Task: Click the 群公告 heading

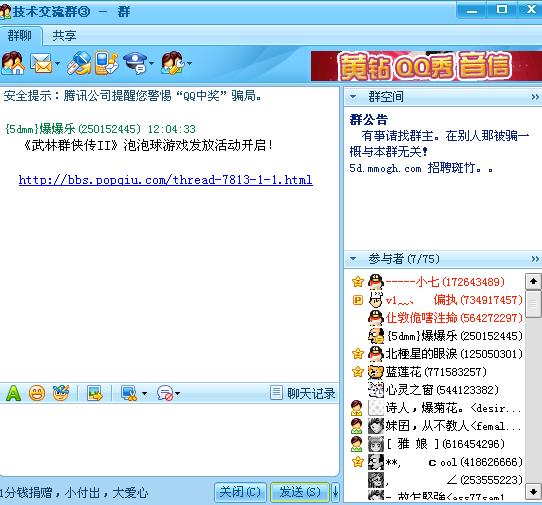Action: (368, 120)
